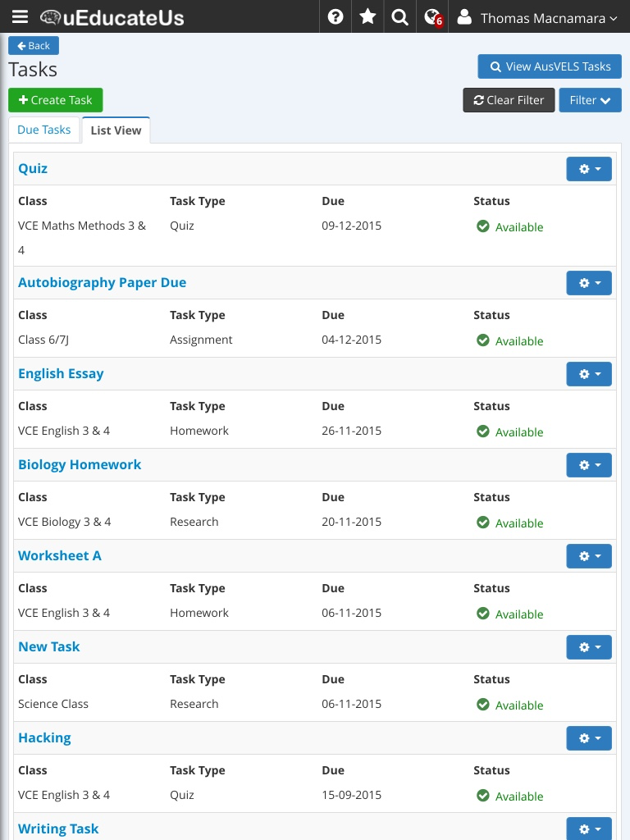The image size is (630, 840).
Task: Click Available check icon for English Essay
Action: pos(482,431)
